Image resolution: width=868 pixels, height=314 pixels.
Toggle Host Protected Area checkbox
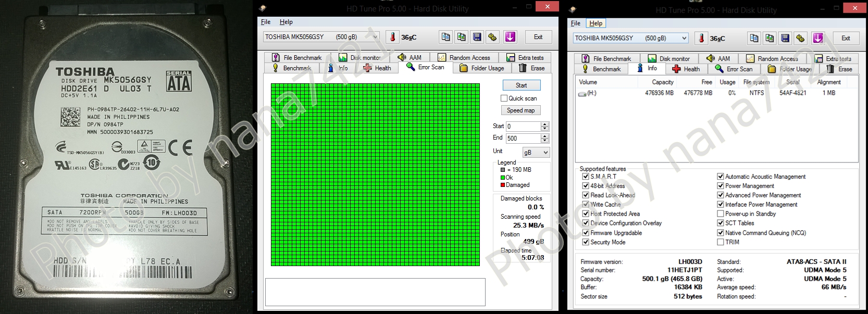click(x=586, y=213)
